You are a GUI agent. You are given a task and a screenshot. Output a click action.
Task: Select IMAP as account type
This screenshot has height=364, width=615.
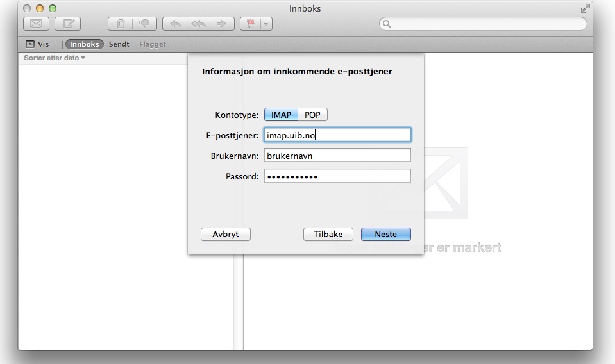[x=281, y=115]
